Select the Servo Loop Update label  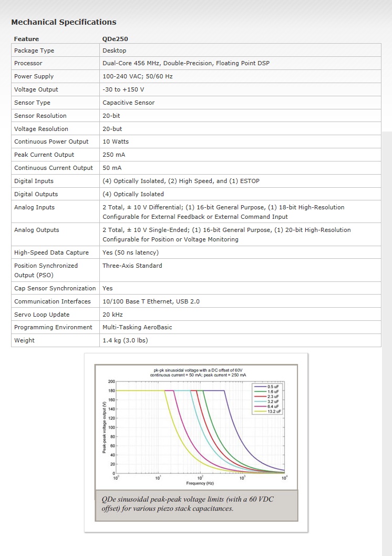(42, 315)
